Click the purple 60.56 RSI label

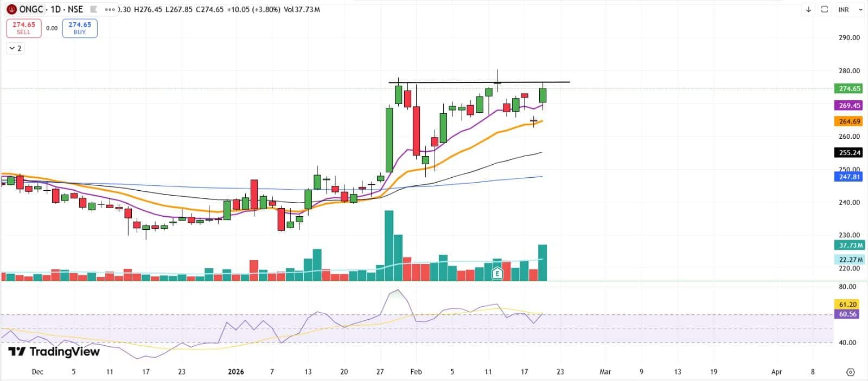pyautogui.click(x=846, y=314)
